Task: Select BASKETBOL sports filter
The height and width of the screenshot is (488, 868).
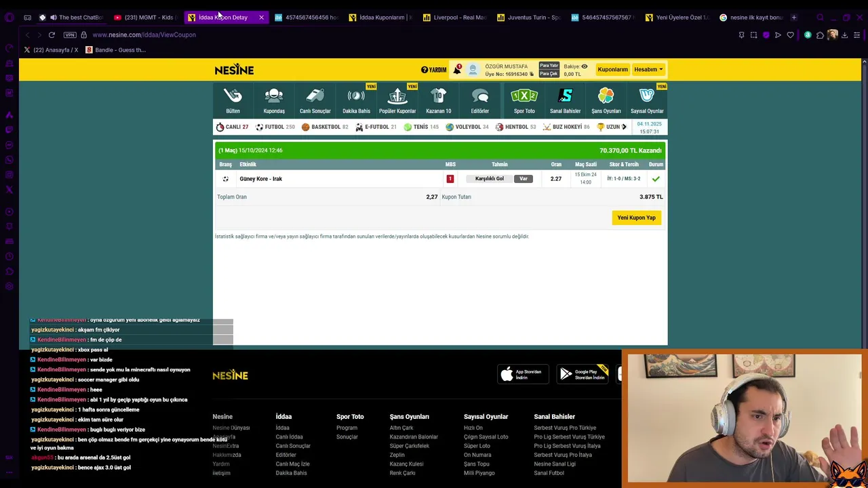Action: (325, 127)
